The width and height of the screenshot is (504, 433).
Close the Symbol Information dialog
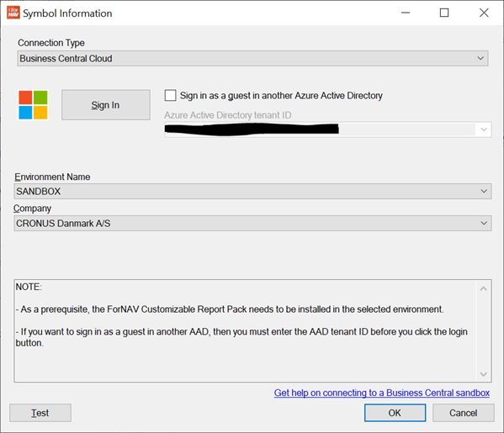484,13
